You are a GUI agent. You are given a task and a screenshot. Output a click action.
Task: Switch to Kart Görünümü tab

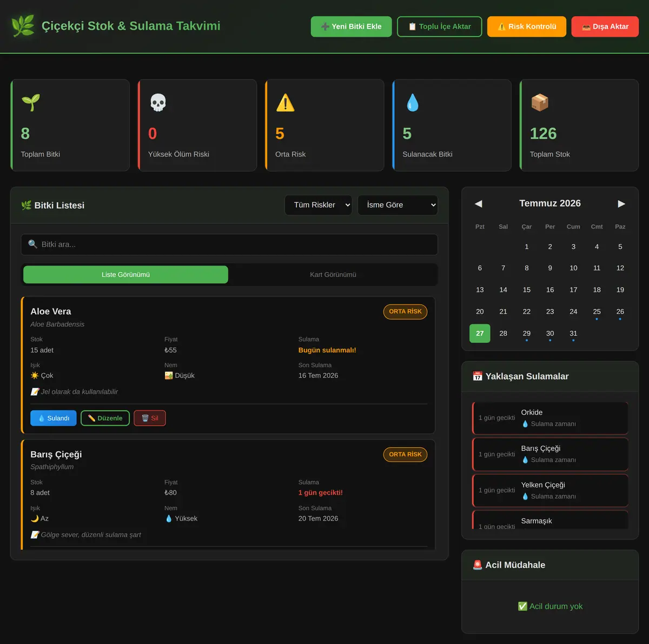click(333, 275)
